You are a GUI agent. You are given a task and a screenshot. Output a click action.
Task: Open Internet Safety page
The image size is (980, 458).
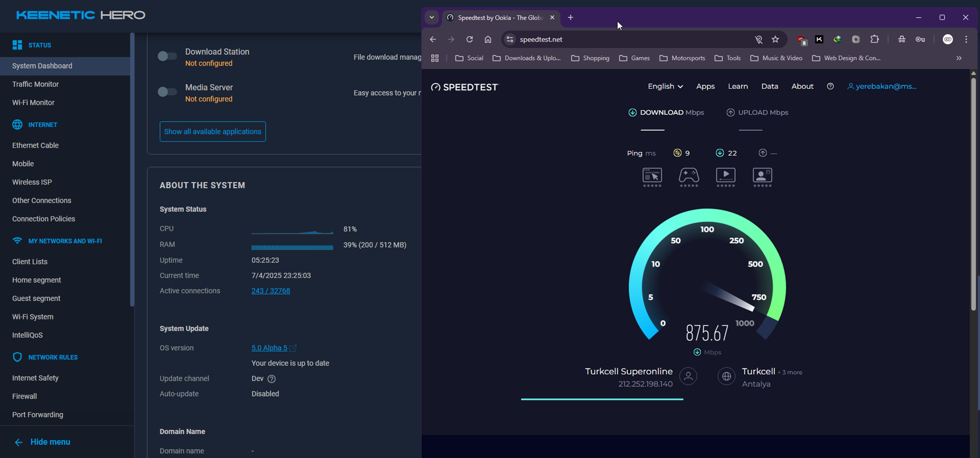pyautogui.click(x=35, y=378)
